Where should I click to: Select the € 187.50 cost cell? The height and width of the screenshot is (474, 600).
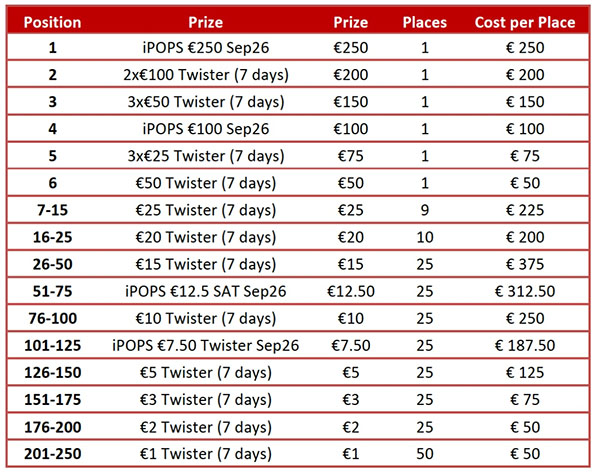pos(525,345)
